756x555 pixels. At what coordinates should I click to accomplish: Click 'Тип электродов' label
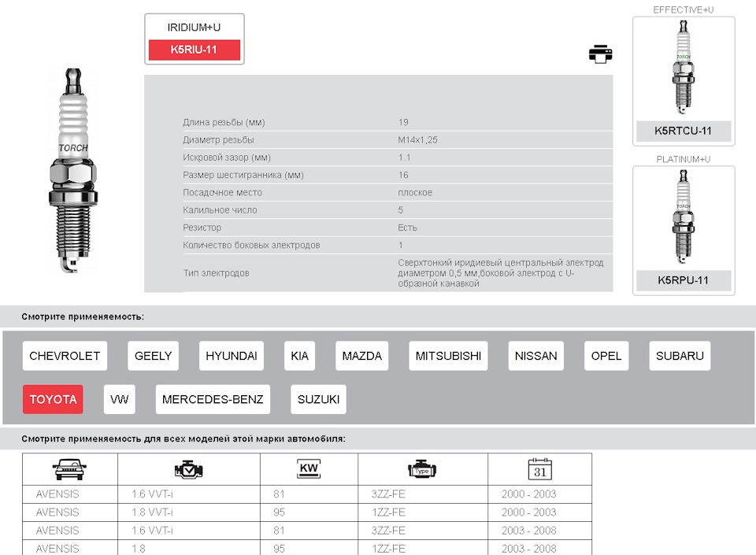[x=216, y=273]
